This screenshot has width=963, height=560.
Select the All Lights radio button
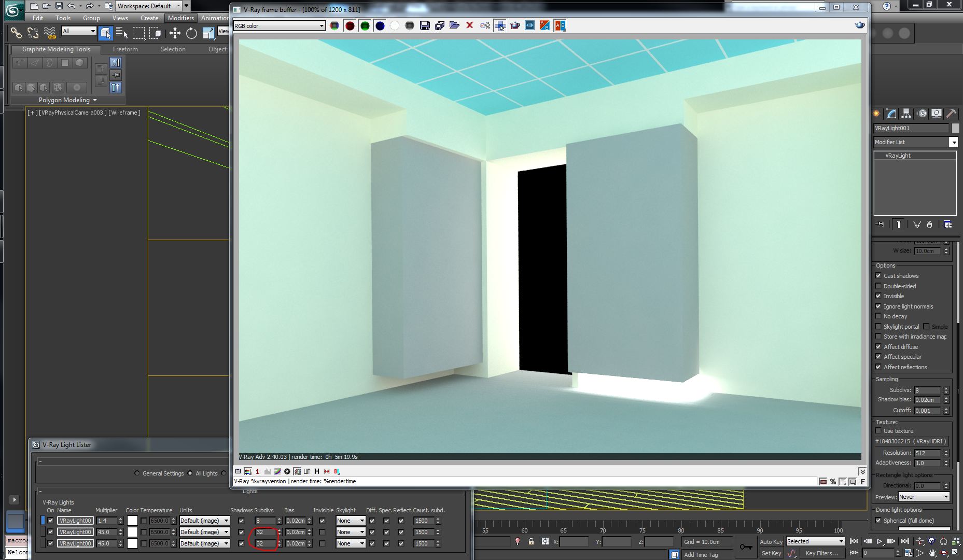[x=190, y=473]
